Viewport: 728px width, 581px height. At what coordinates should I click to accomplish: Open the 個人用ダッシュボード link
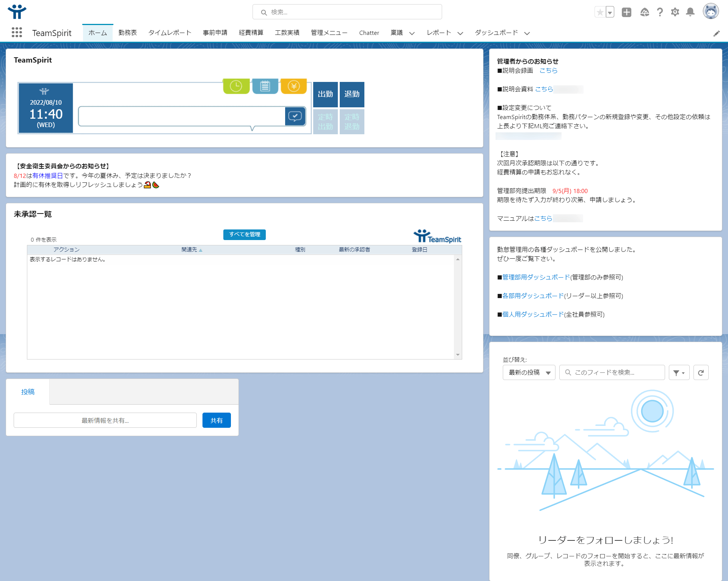[x=533, y=314]
